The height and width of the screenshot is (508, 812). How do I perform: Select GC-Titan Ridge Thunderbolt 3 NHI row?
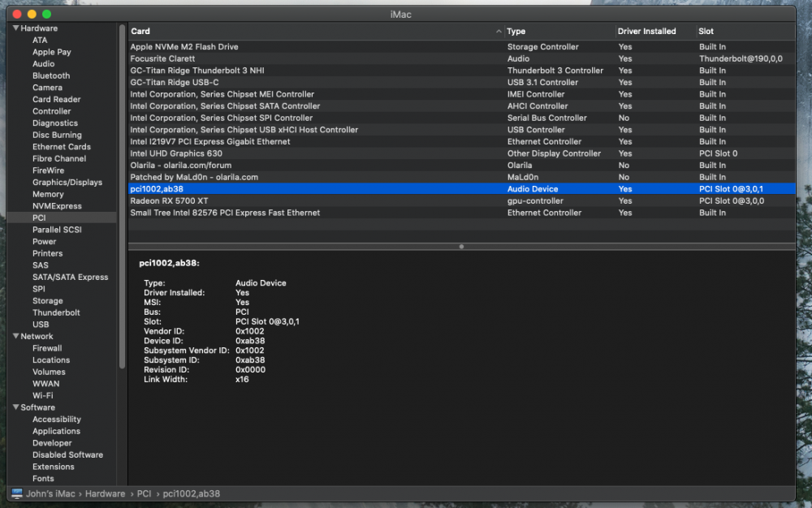coord(461,71)
